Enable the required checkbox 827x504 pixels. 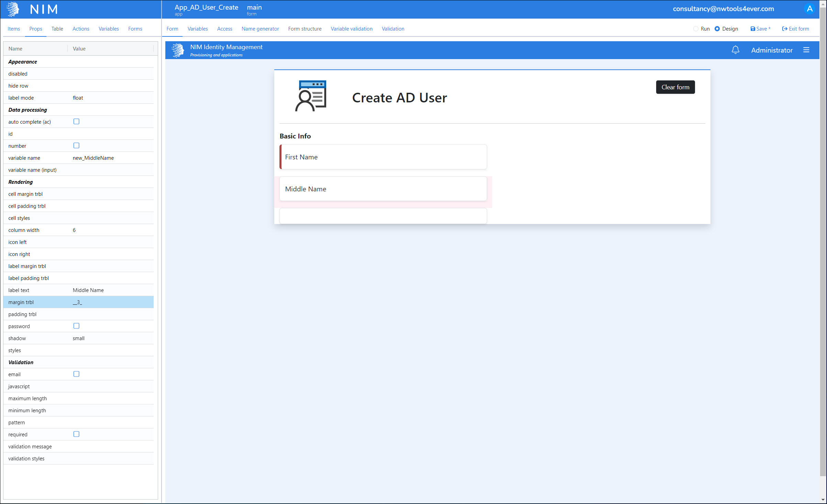(x=76, y=434)
